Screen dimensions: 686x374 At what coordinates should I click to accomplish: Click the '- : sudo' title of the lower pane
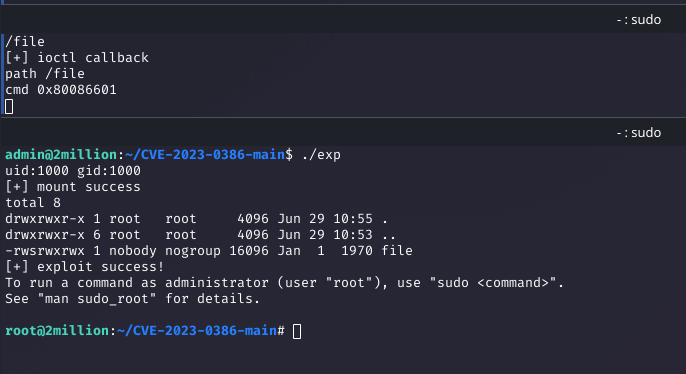(x=638, y=133)
